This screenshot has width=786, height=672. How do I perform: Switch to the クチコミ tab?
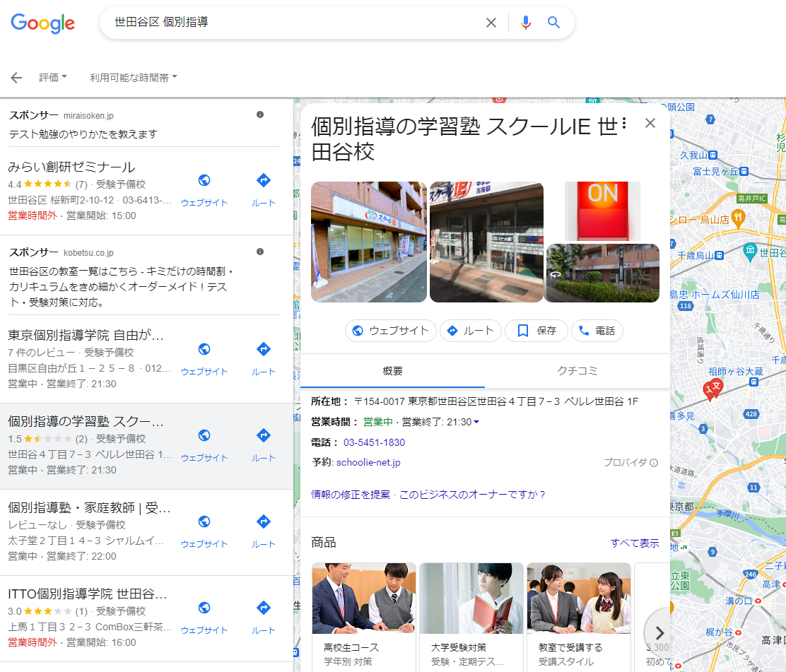tap(577, 371)
